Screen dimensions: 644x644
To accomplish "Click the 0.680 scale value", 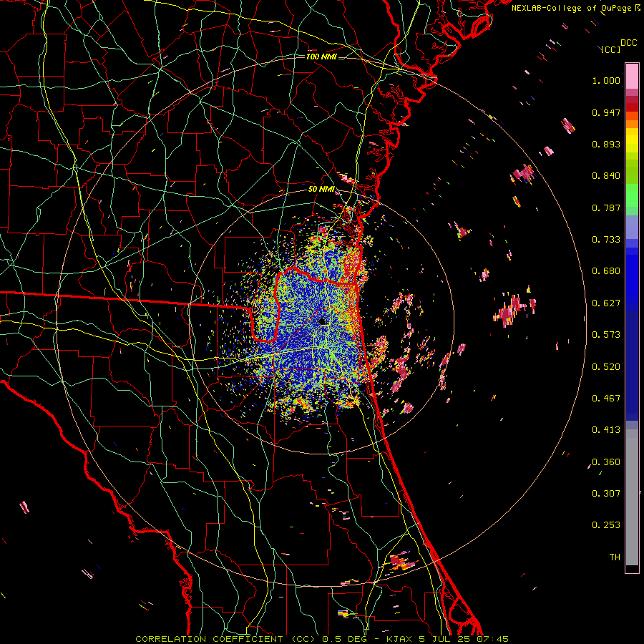I will [606, 271].
